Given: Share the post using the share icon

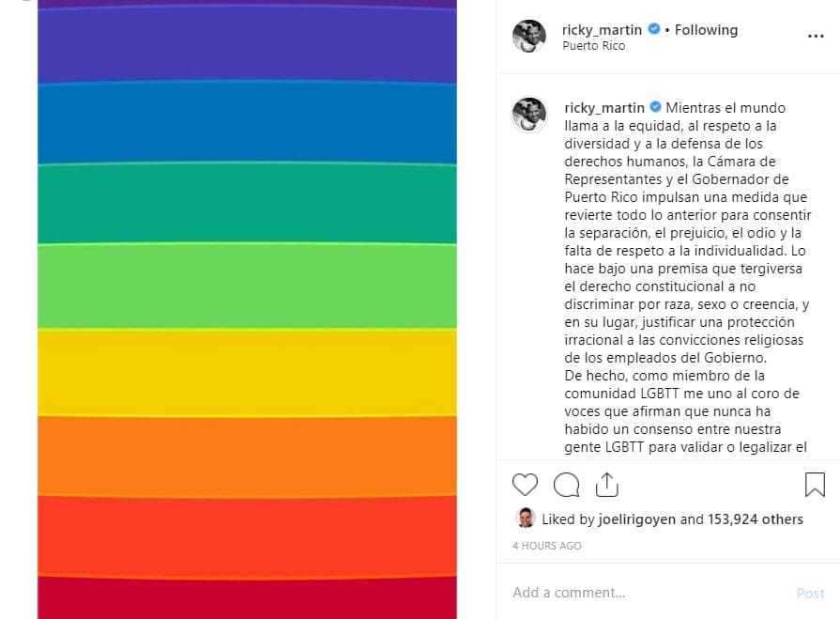Looking at the screenshot, I should pyautogui.click(x=607, y=485).
